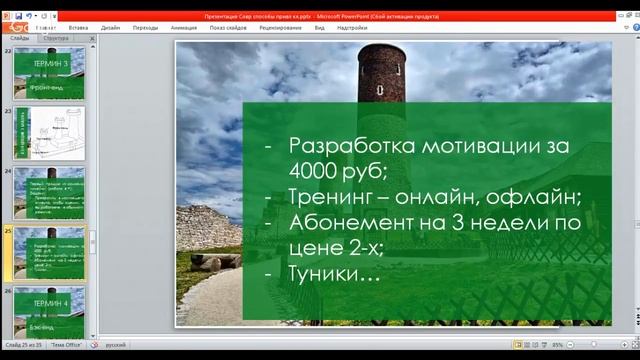Image resolution: width=640 pixels, height=360 pixels.
Task: Close the slides thumbnail pane
Action: tap(92, 38)
